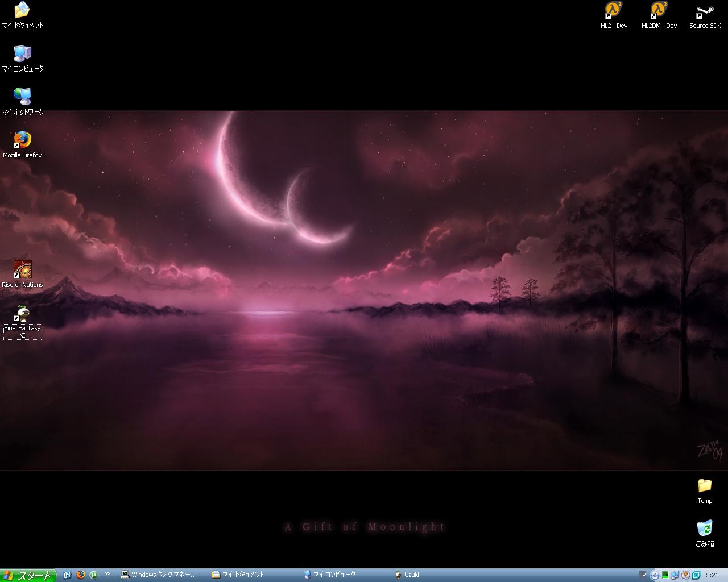The height and width of the screenshot is (582, 728).
Task: Select the ごみ箱 recycle bin icon
Action: coord(705,529)
